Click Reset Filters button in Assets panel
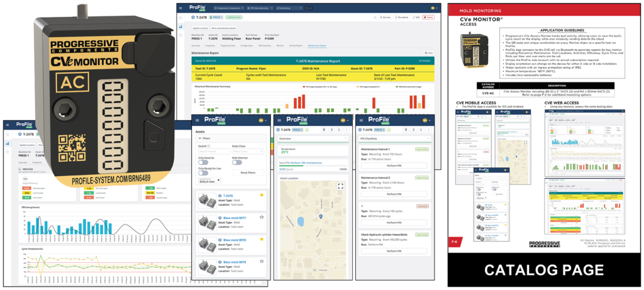 click(x=248, y=173)
